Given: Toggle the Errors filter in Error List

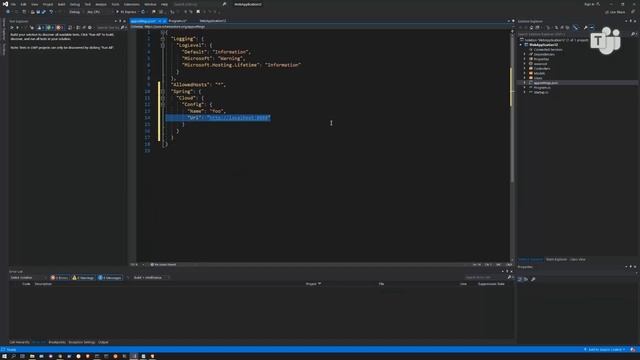Looking at the screenshot, I should pyautogui.click(x=60, y=278).
